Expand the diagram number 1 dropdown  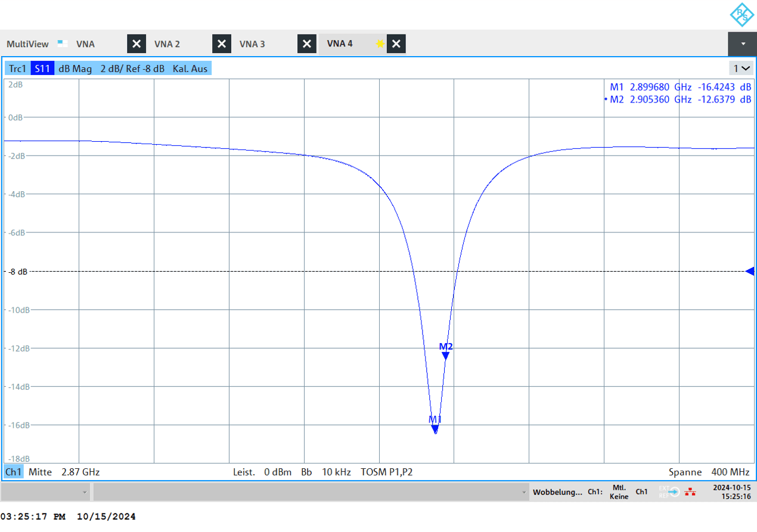742,69
